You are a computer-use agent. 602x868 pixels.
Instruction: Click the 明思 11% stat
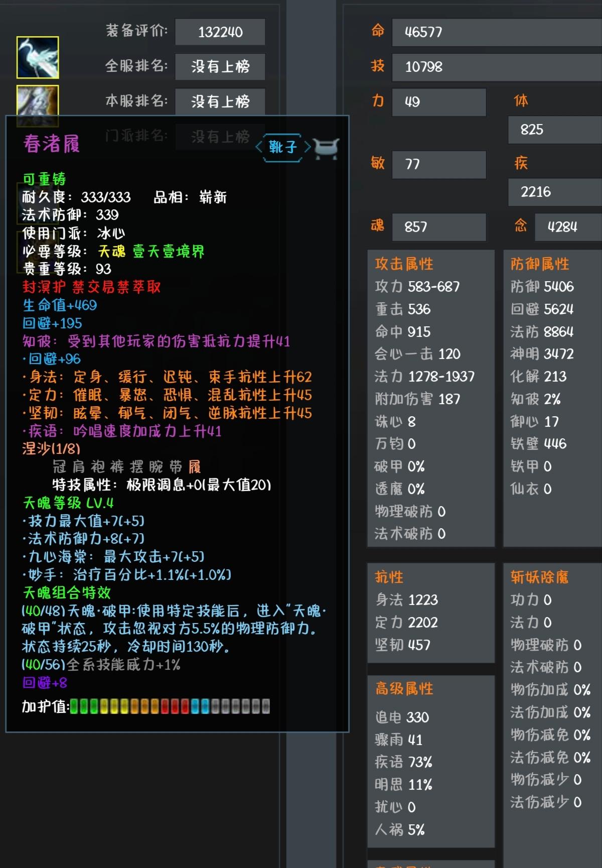[x=403, y=785]
